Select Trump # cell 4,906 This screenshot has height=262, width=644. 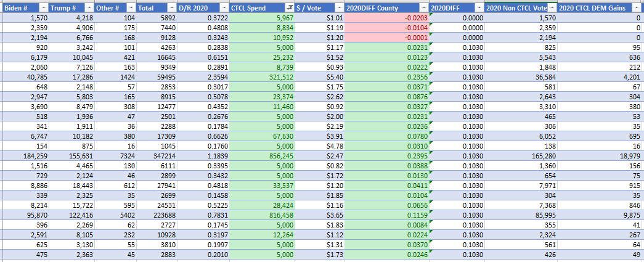coord(71,28)
